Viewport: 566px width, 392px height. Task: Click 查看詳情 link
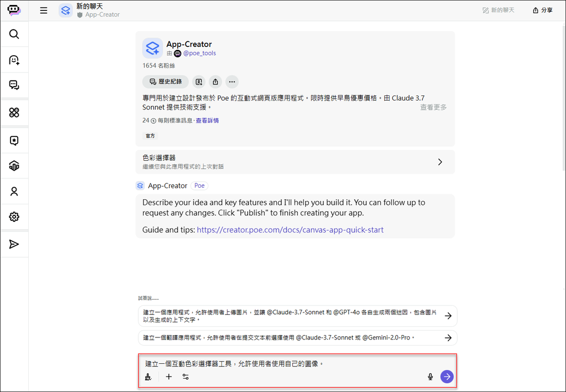pyautogui.click(x=207, y=120)
